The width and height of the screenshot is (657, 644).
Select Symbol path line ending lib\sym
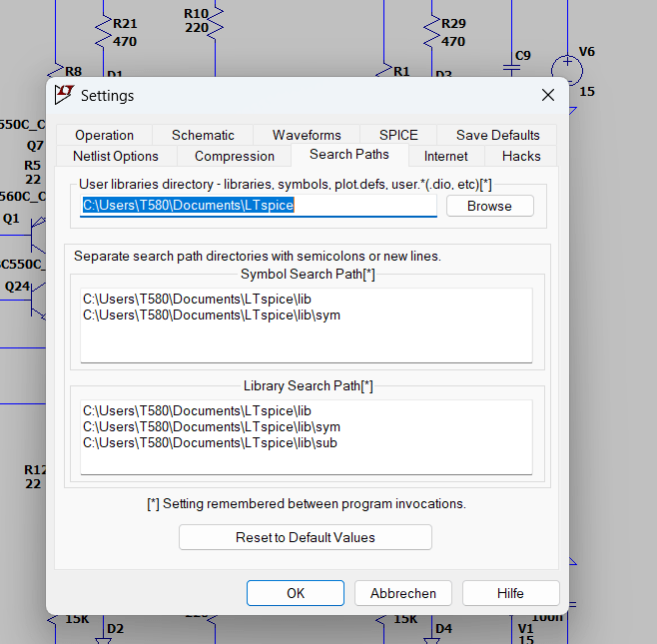pyautogui.click(x=212, y=316)
